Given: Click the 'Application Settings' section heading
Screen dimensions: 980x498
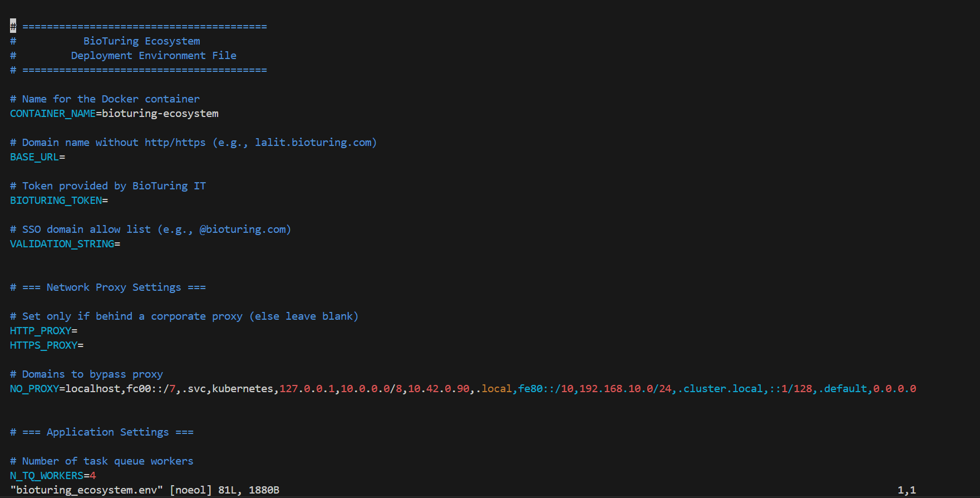Looking at the screenshot, I should coord(107,432).
